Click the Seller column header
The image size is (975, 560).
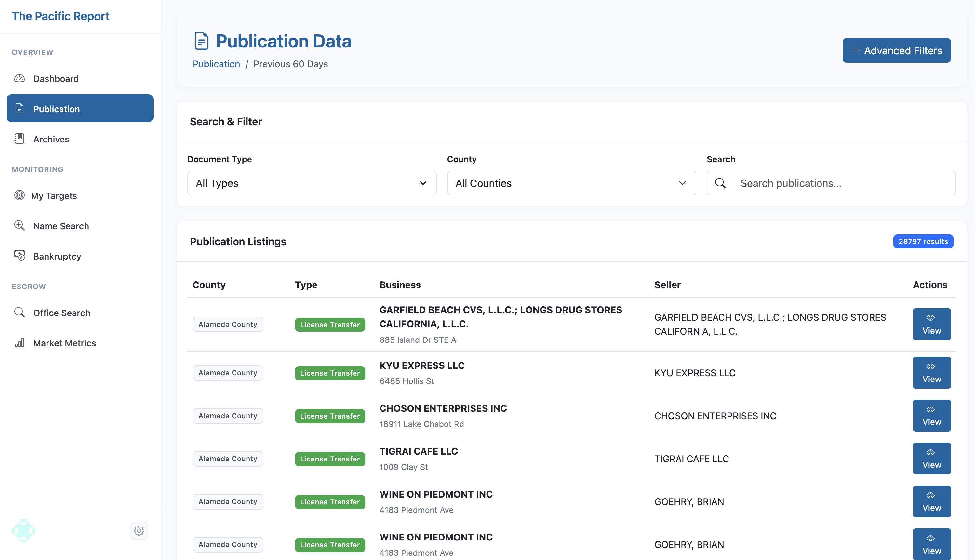click(668, 285)
